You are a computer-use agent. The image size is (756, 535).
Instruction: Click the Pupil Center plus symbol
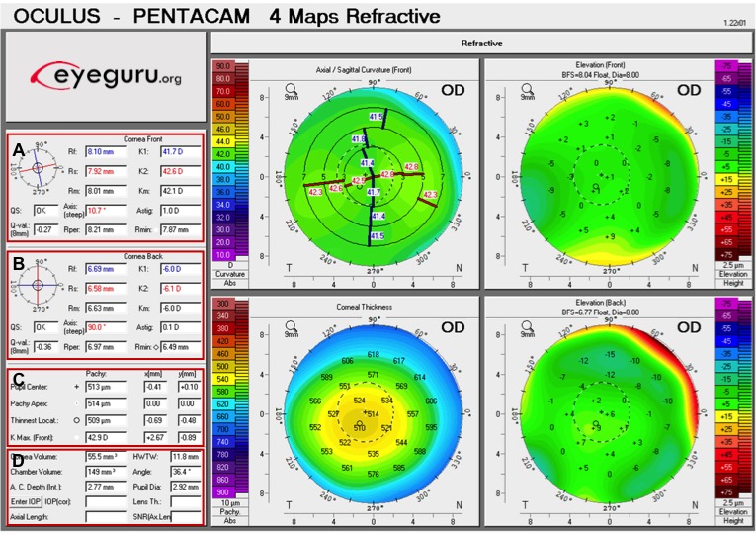point(76,387)
